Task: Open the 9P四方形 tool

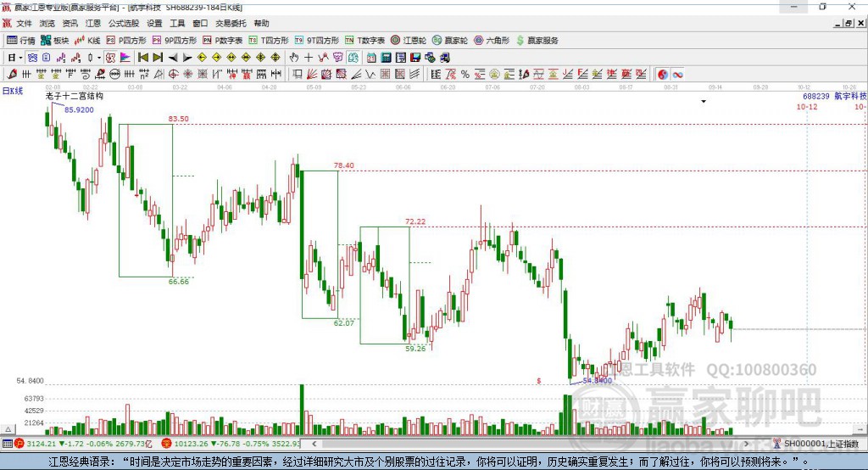Action: (175, 41)
